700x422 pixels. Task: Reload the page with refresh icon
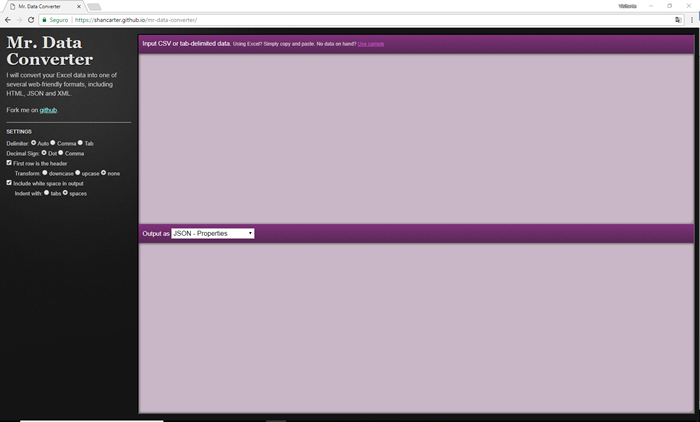tap(31, 20)
